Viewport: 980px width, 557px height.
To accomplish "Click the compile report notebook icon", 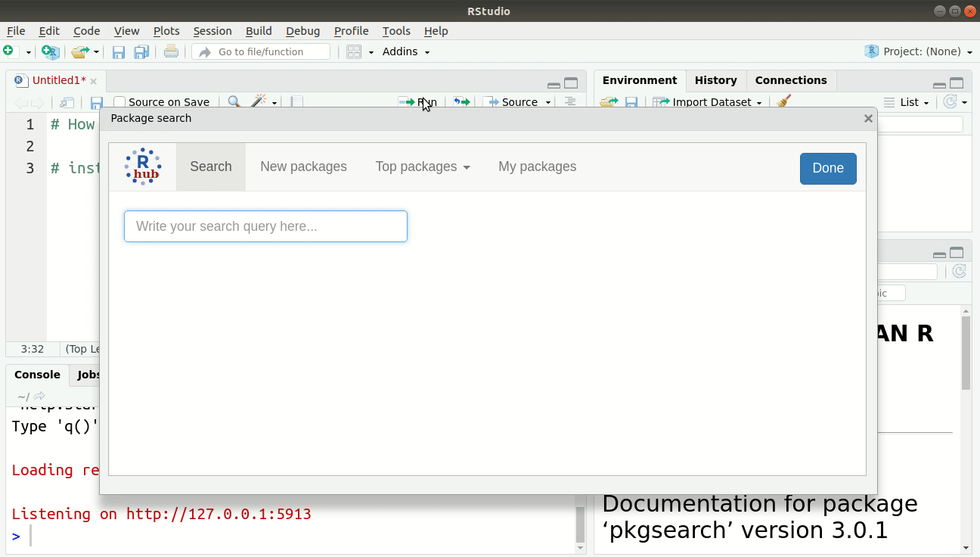I will click(x=297, y=101).
